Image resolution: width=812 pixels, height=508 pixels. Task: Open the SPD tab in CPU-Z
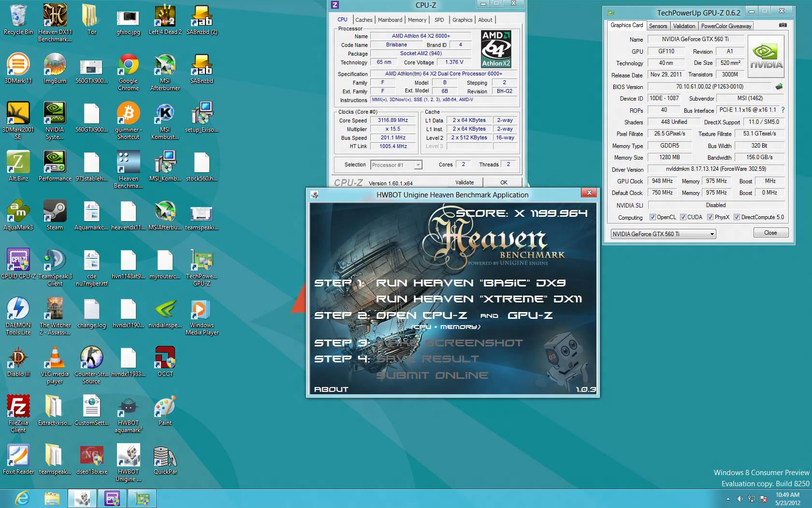coord(439,20)
